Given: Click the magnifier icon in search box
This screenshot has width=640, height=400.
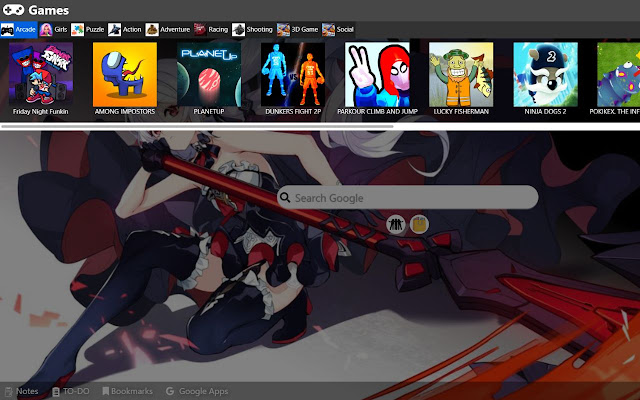Looking at the screenshot, I should pos(285,198).
